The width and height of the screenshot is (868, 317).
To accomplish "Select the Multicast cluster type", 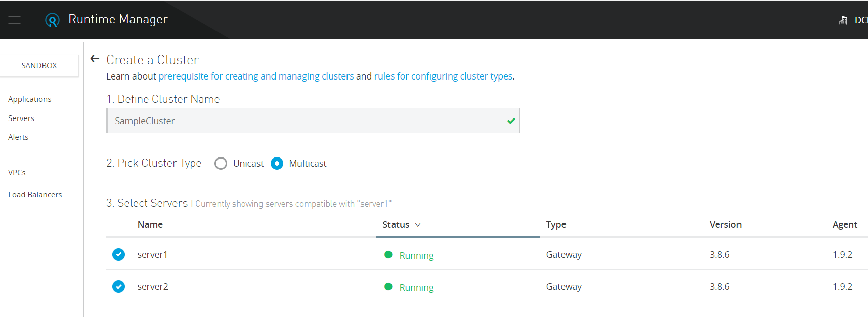I will [x=277, y=164].
